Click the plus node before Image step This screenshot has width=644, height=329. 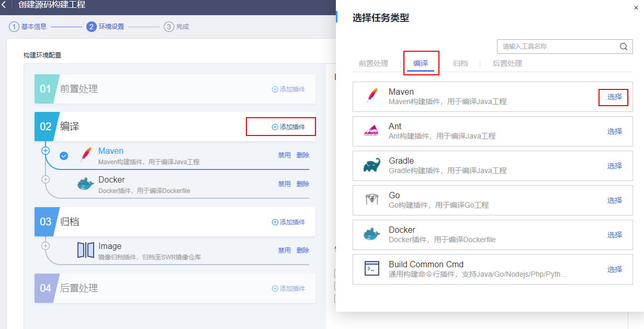coord(46,246)
